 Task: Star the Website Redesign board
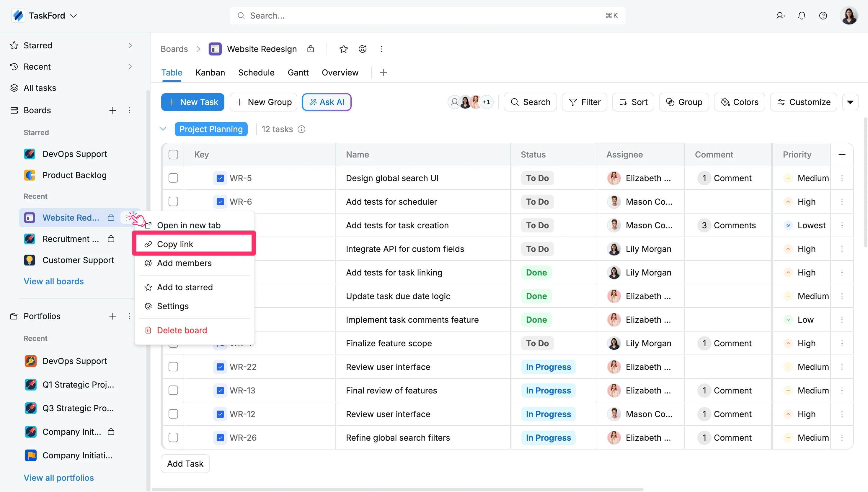(x=344, y=49)
